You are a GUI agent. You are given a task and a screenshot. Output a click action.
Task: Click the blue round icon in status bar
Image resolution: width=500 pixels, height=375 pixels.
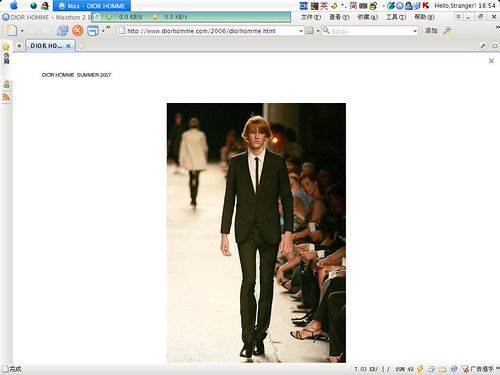[454, 369]
